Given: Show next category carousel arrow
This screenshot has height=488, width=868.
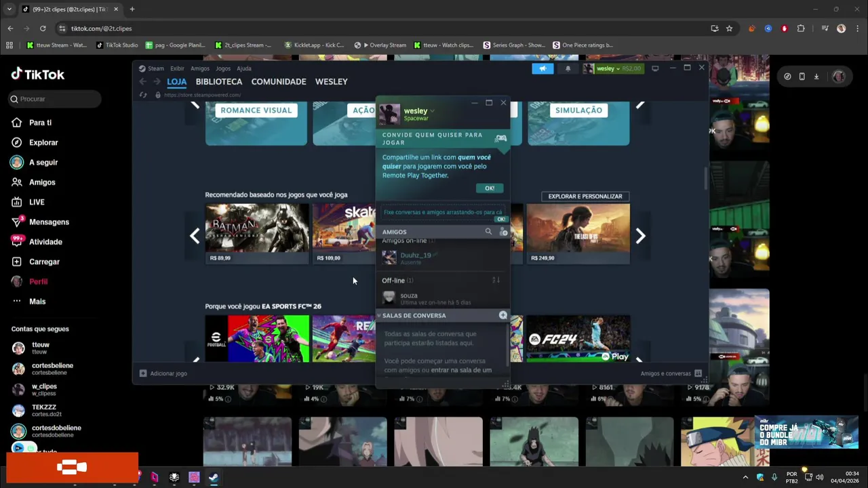Looking at the screenshot, I should click(x=640, y=106).
